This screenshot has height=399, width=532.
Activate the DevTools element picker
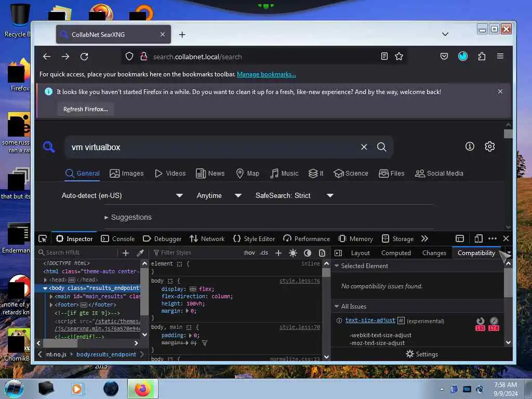[x=43, y=239]
